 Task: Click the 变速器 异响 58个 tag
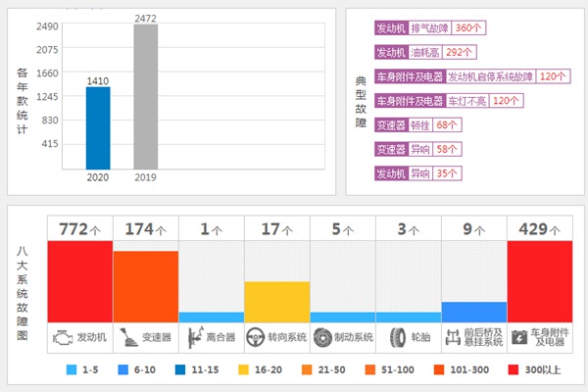(419, 149)
